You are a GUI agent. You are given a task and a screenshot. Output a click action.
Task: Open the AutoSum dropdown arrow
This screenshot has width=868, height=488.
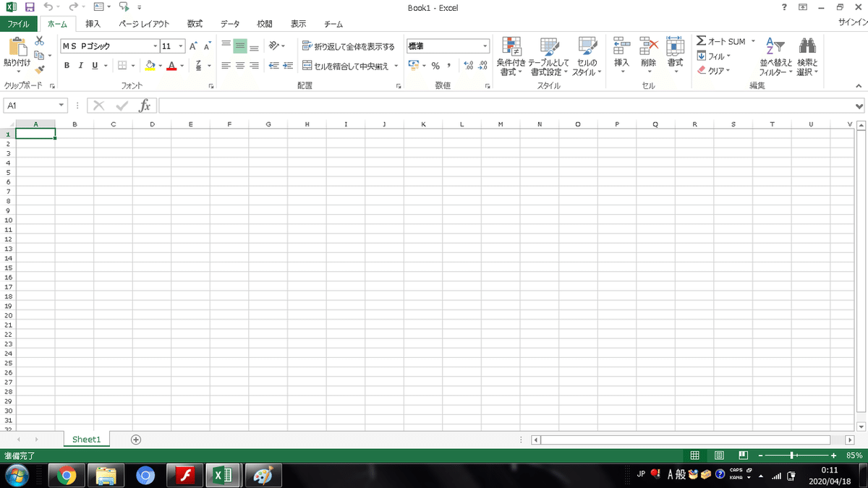(x=753, y=41)
